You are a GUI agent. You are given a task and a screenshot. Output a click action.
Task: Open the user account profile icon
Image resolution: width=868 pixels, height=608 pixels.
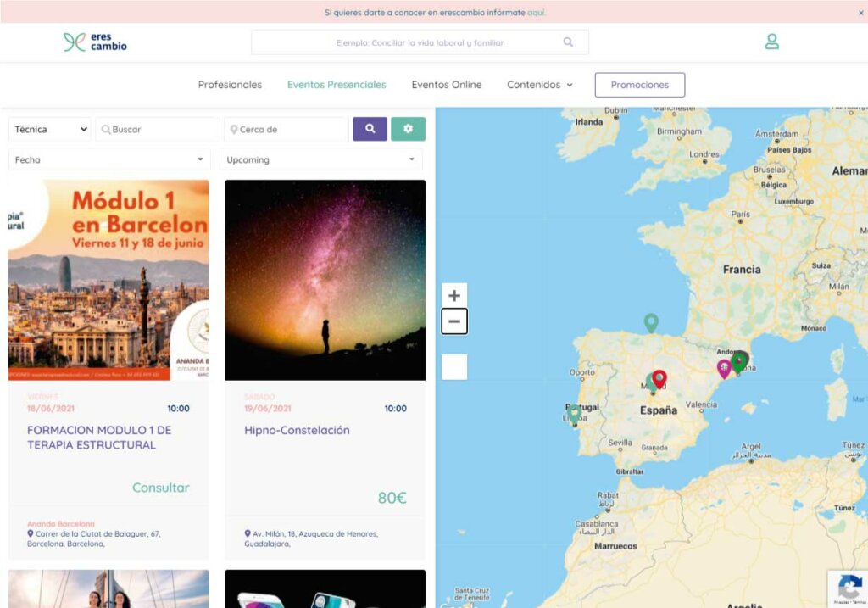pyautogui.click(x=771, y=42)
